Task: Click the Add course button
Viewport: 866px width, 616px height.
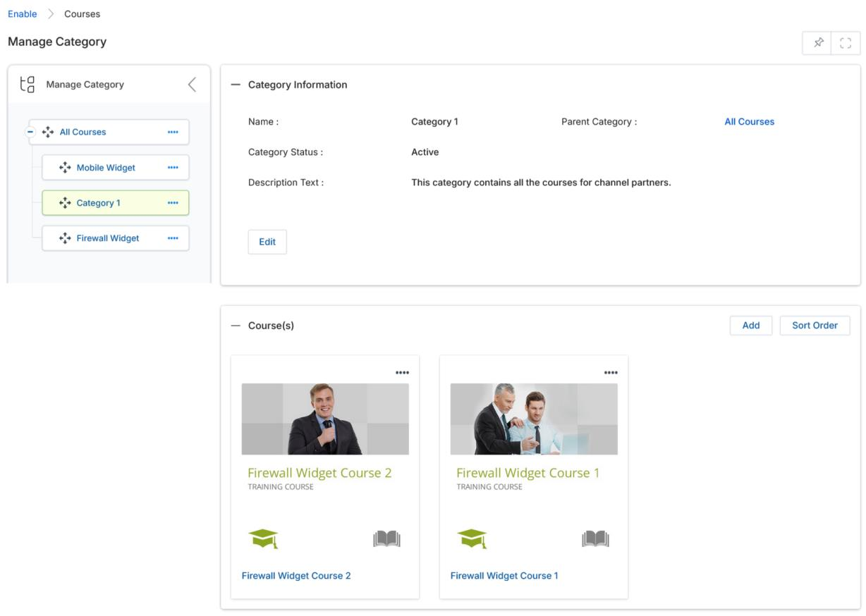Action: [751, 326]
